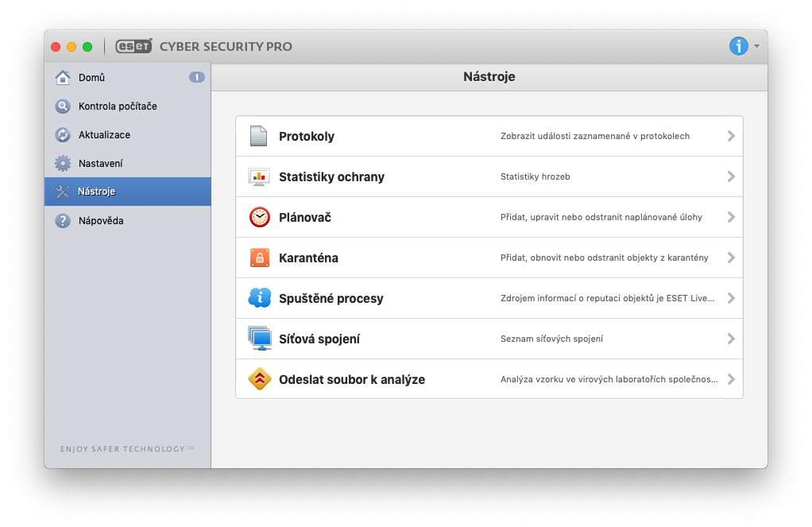Open the Plánovač clock icon
Screen dimensions: 812x527
(x=259, y=217)
